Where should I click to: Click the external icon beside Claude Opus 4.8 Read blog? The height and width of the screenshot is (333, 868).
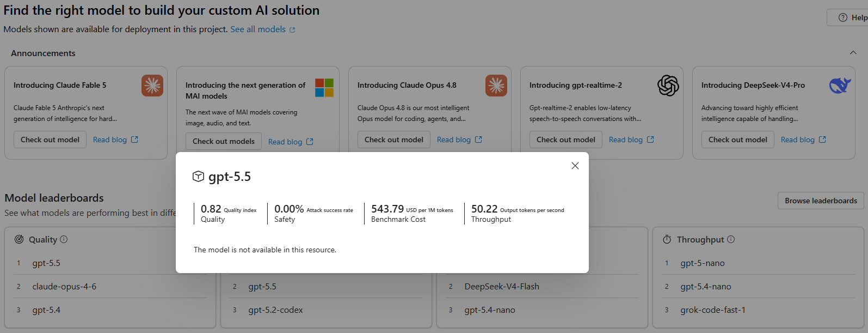point(478,140)
